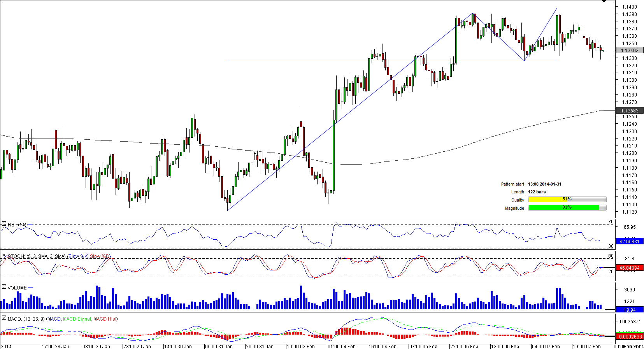Screen dimensions: 644x349
Task: Select the 01:00 04 Feb time label
Action: tap(342, 346)
